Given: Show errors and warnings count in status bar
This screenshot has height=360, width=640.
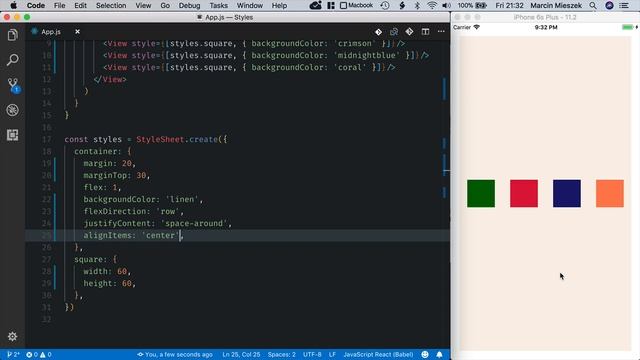Looking at the screenshot, I should pyautogui.click(x=39, y=354).
